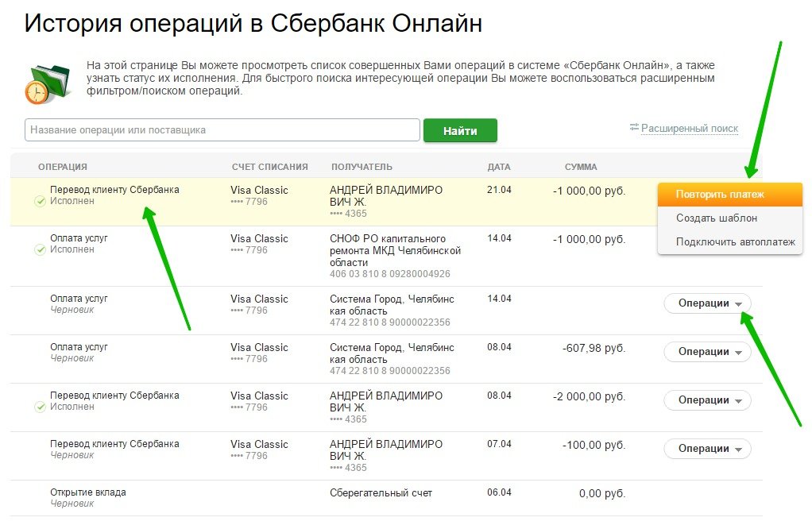The image size is (812, 525).
Task: Click the 07.04 date cell
Action: [x=499, y=444]
